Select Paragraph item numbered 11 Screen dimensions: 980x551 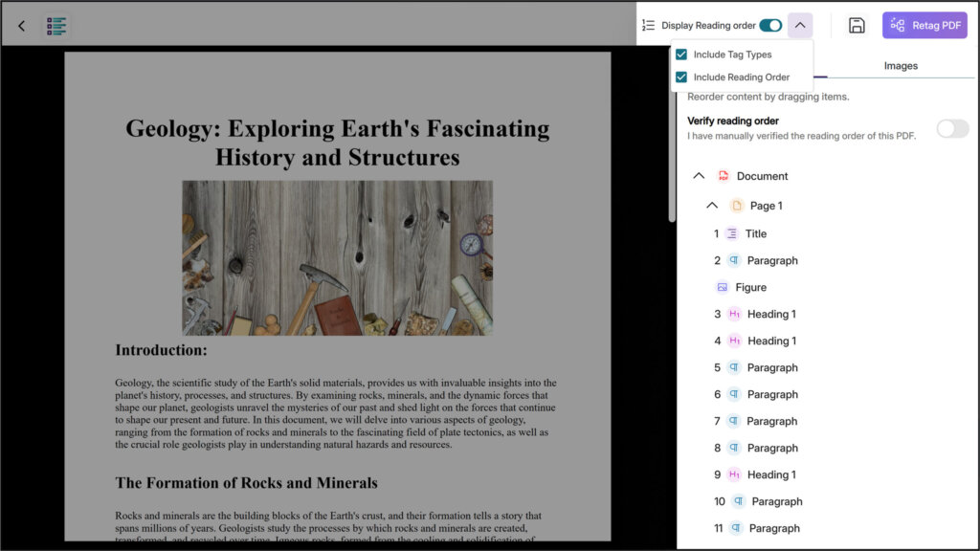coord(773,528)
